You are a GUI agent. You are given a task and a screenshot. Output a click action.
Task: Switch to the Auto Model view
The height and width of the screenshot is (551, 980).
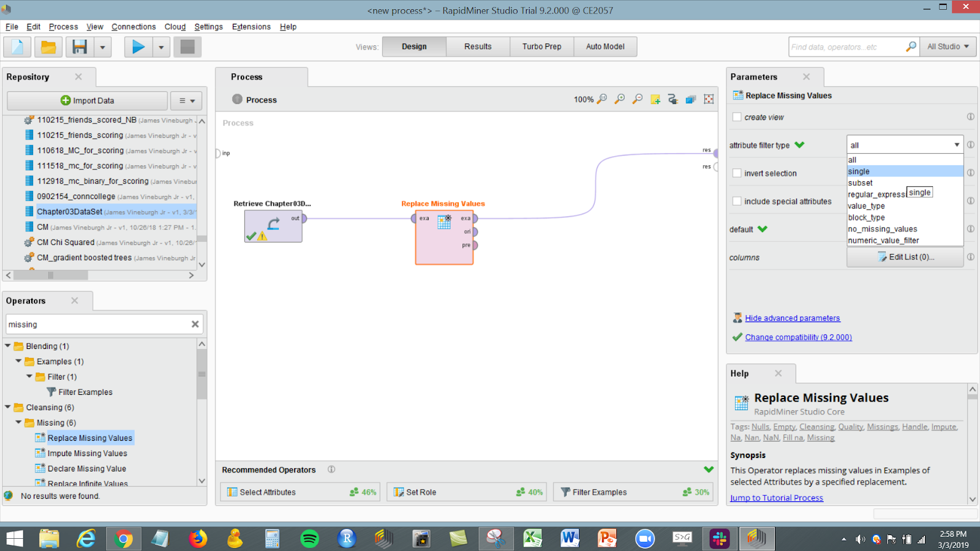(605, 47)
